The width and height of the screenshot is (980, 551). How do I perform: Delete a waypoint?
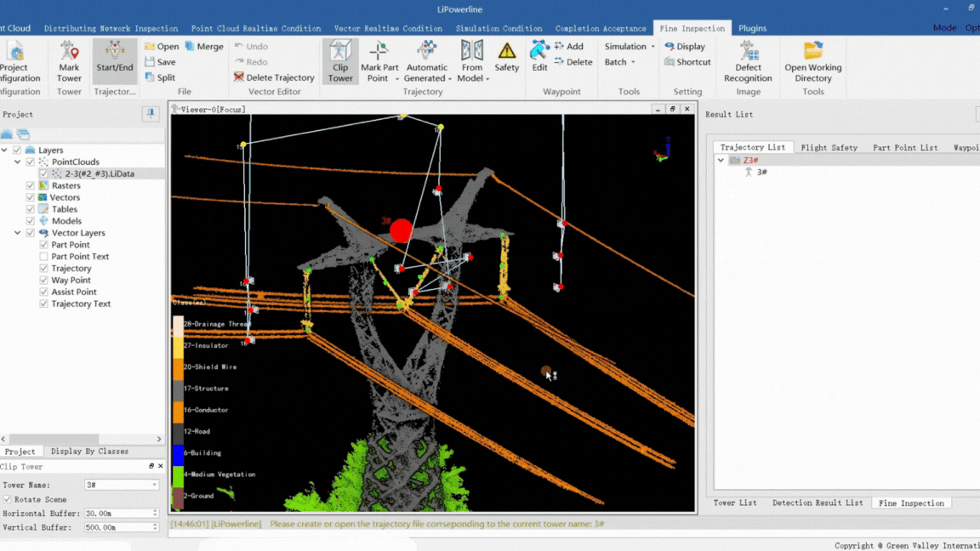click(x=573, y=62)
